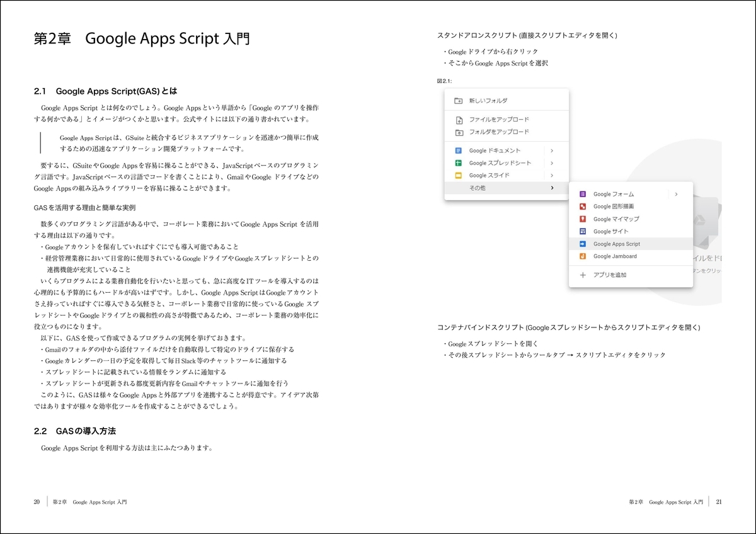Screen dimensions: 756x534
Task: Click the plus icon beside アプリを追加
Action: click(583, 275)
